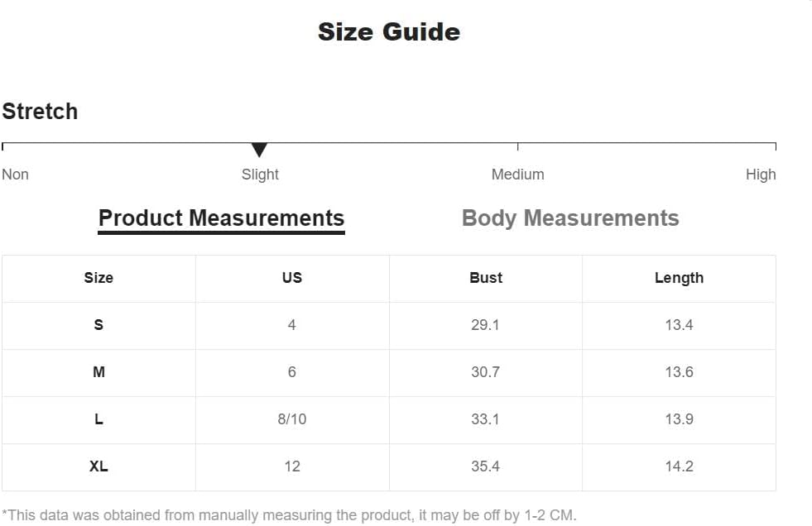Click the L size row label
812x526 pixels.
click(98, 419)
